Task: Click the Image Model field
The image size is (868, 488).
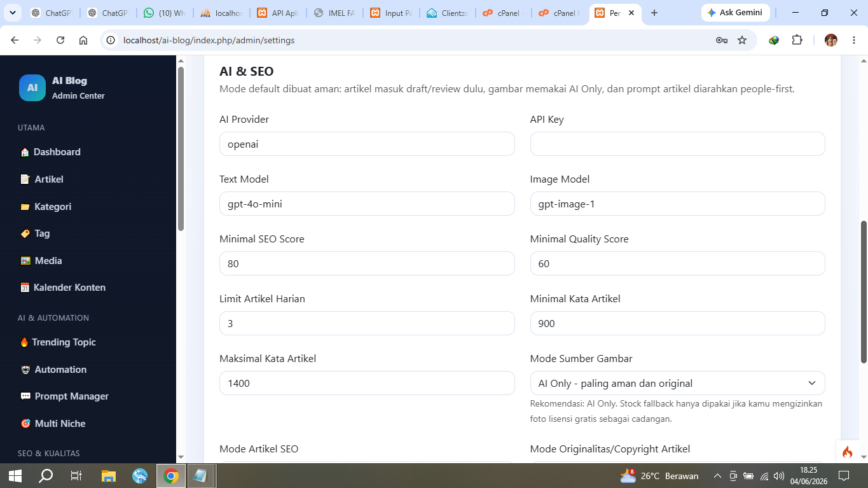Action: (x=677, y=204)
